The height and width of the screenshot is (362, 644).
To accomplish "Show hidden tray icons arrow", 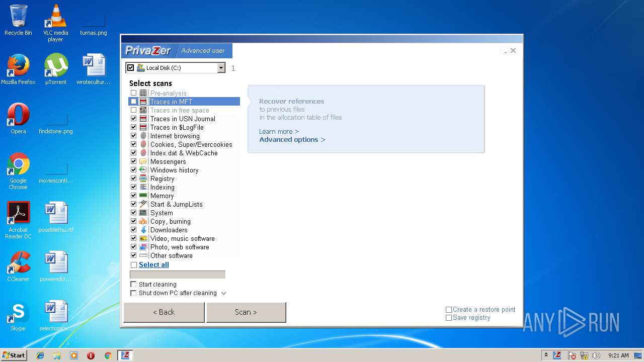I will (x=546, y=355).
